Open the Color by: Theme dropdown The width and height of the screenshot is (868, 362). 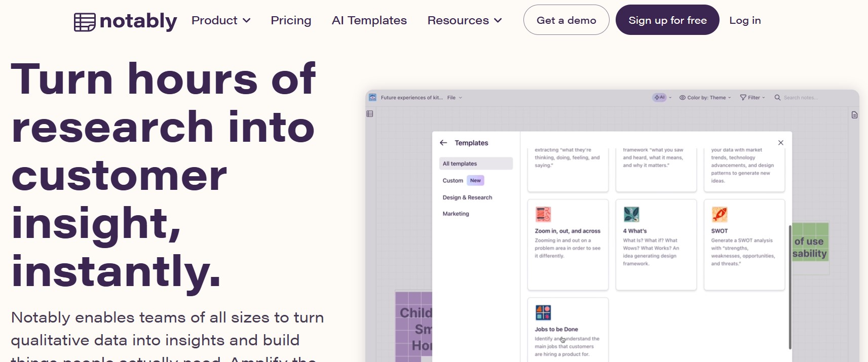(705, 98)
